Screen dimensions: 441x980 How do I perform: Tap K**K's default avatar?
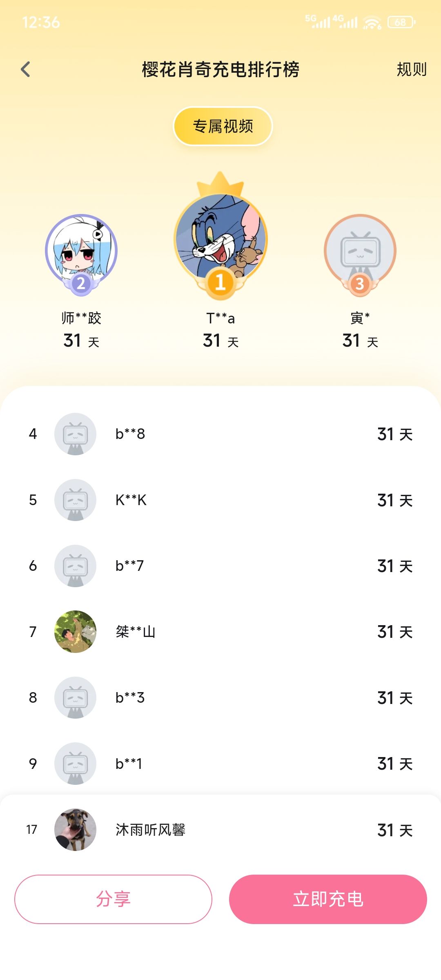(75, 500)
